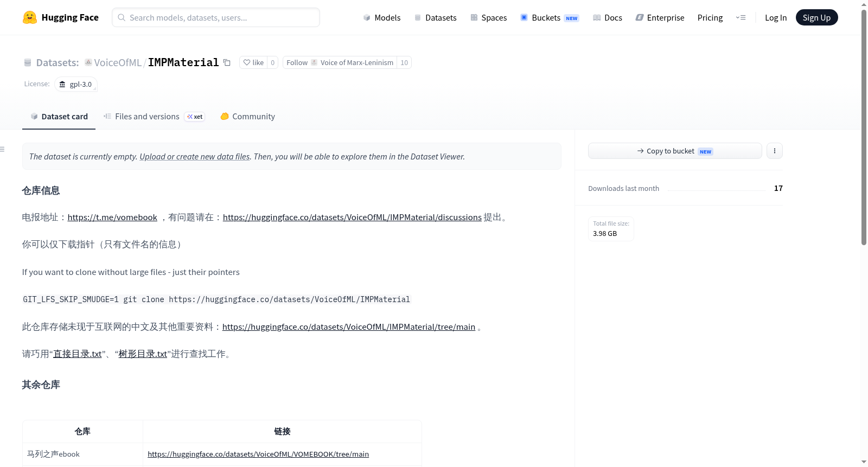Go to the Datasets page
This screenshot has width=868, height=467.
tap(435, 17)
